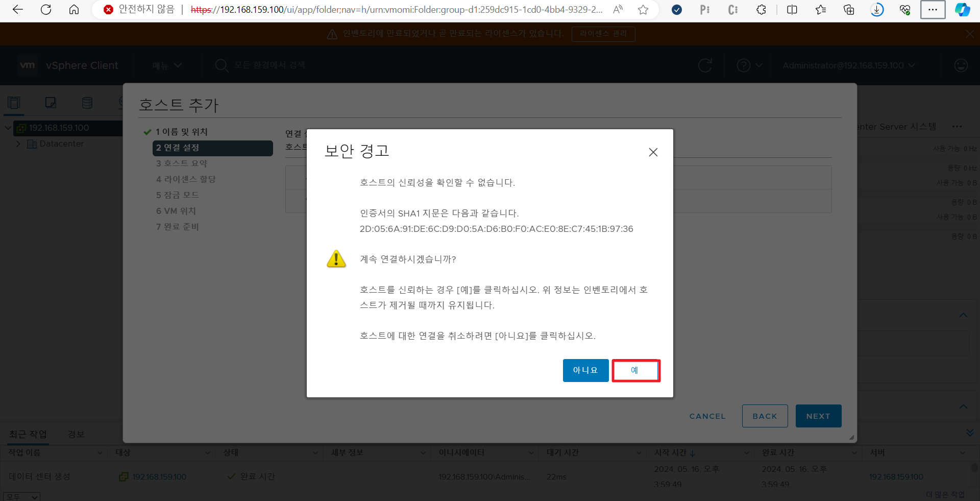Image resolution: width=980 pixels, height=501 pixels.
Task: Collapse the 192.168.159.100 tree node
Action: pyautogui.click(x=8, y=128)
